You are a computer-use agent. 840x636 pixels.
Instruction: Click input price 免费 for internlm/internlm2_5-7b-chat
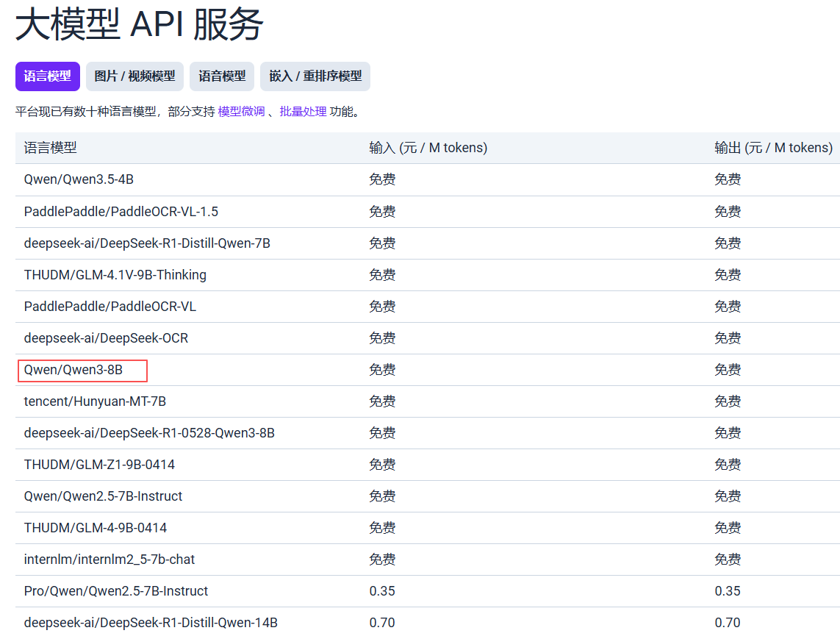click(x=382, y=560)
